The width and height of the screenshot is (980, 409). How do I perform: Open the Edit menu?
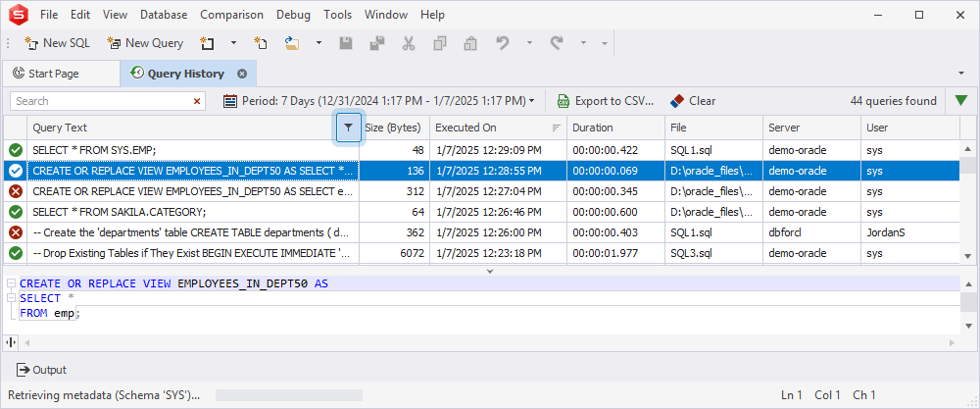pyautogui.click(x=80, y=15)
